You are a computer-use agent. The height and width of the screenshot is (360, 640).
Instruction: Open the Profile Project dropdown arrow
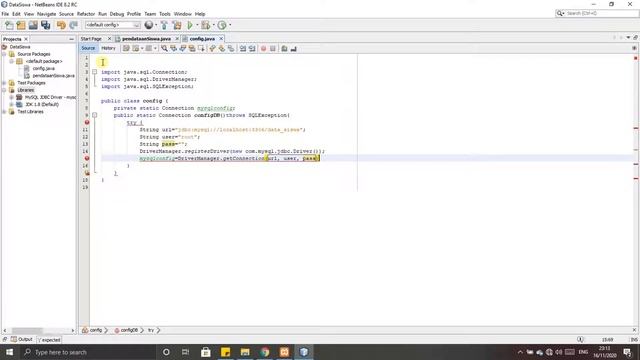(230, 25)
